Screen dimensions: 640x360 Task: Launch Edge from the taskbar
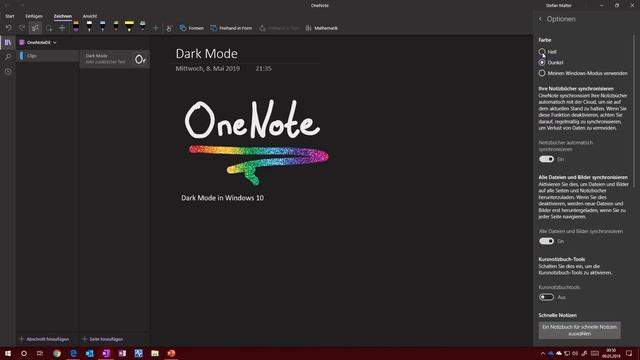(x=73, y=353)
